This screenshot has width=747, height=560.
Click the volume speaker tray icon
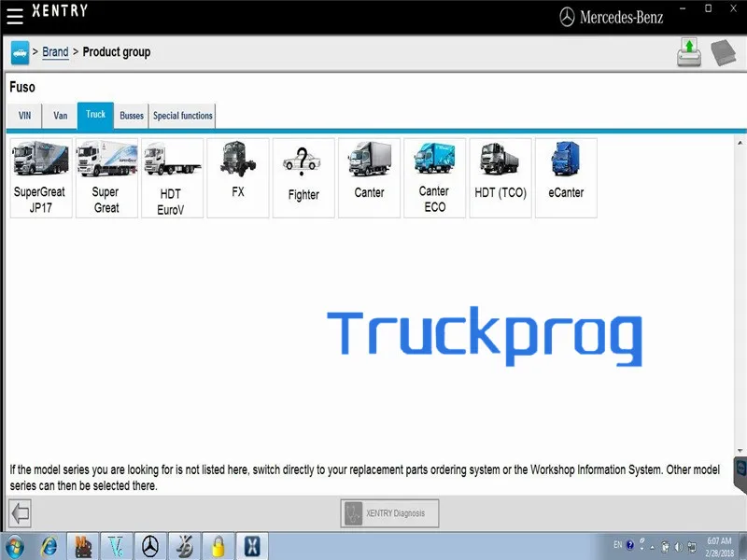678,547
